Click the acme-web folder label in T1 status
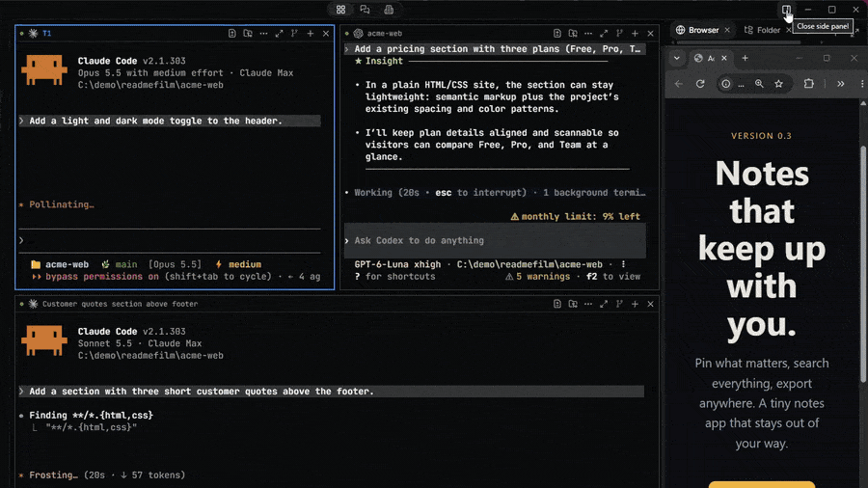Screen dimensions: 868x488 click(60, 264)
